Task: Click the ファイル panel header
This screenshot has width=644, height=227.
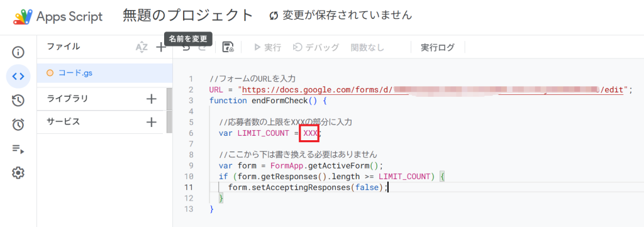Action: [x=64, y=47]
